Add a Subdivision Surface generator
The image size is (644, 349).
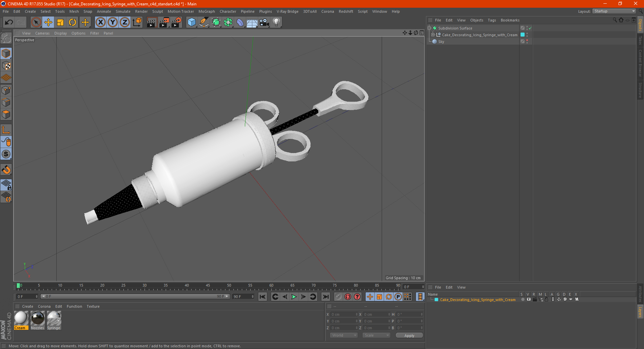[216, 22]
